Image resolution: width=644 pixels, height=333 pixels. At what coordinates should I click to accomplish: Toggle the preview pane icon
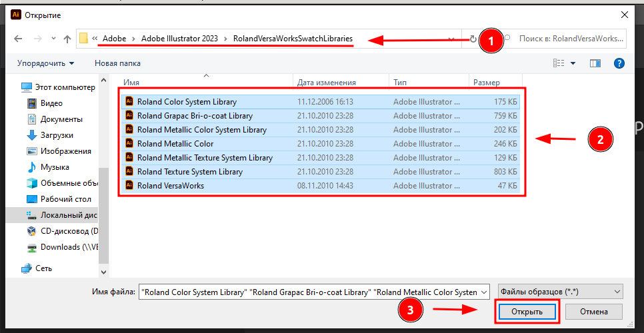595,63
